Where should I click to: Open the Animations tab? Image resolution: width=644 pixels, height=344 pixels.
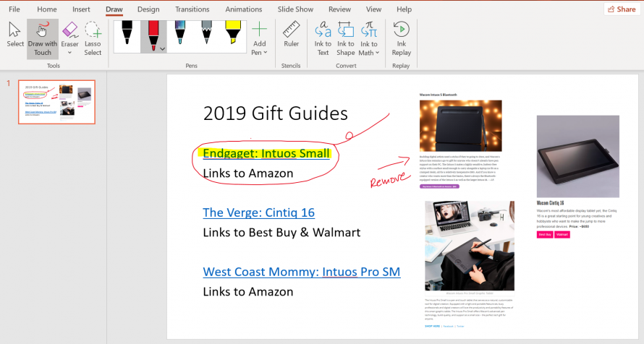(x=244, y=9)
